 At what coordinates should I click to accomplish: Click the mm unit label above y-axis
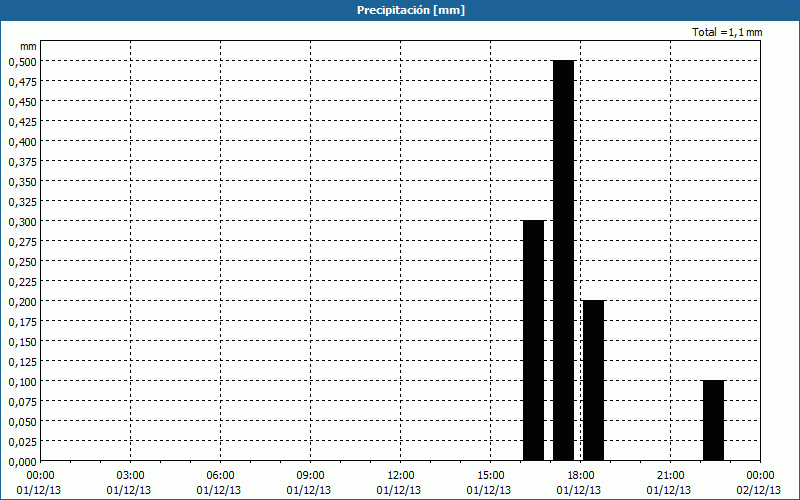[29, 46]
